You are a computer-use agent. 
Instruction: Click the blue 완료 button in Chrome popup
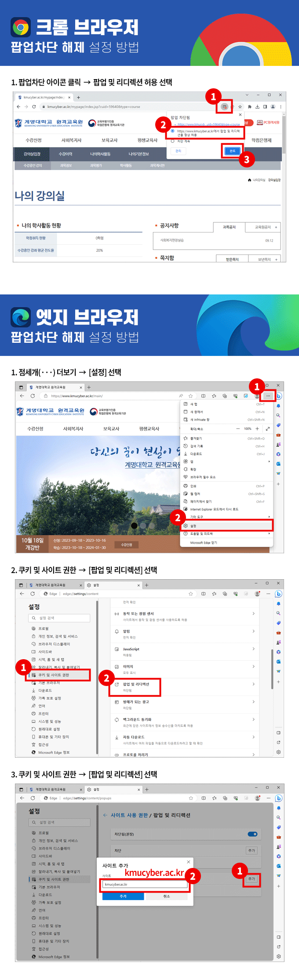coord(233,151)
